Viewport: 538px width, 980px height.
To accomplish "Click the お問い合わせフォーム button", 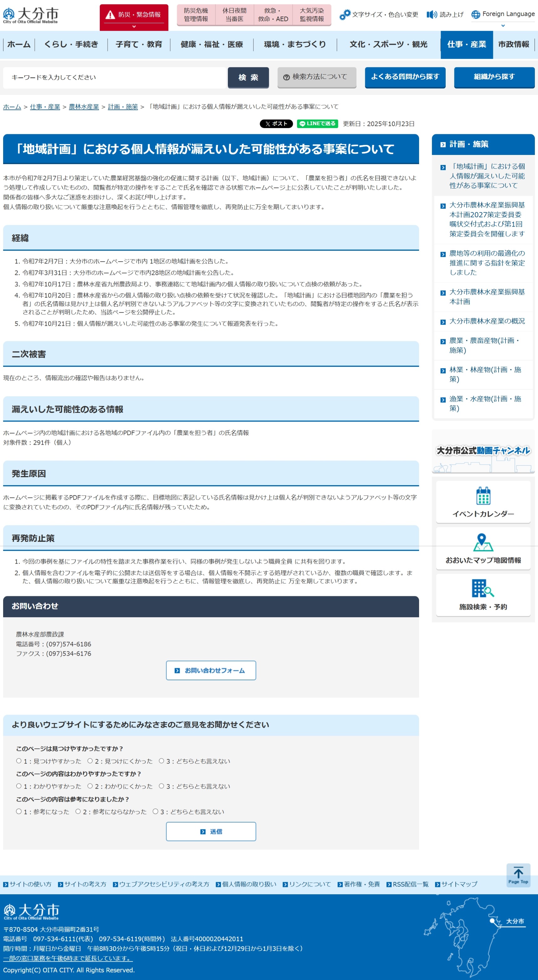I will point(211,670).
